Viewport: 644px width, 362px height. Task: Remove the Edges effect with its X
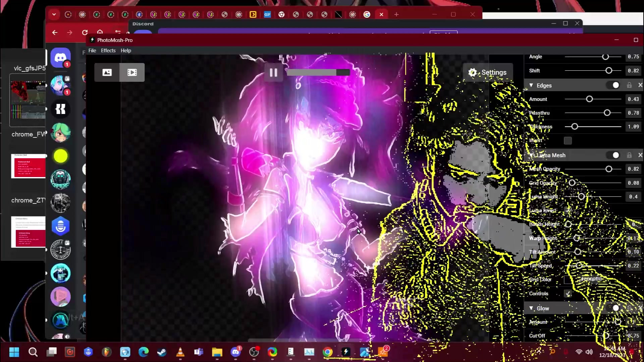pyautogui.click(x=640, y=85)
